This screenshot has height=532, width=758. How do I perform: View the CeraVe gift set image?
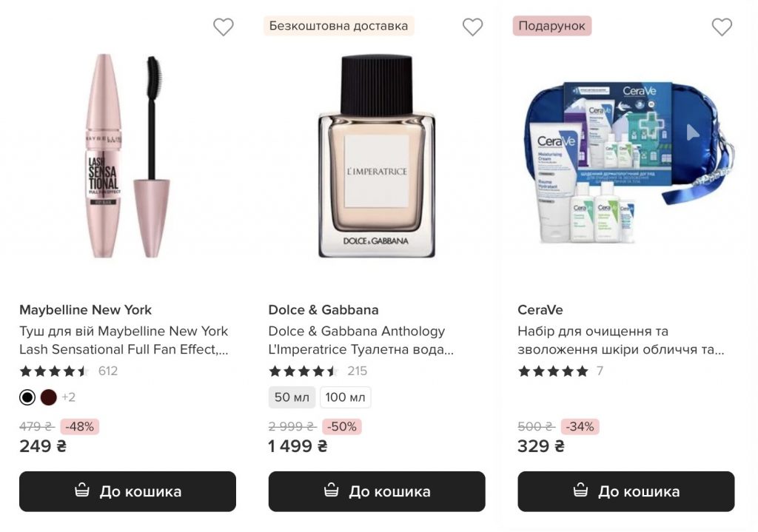(x=625, y=159)
